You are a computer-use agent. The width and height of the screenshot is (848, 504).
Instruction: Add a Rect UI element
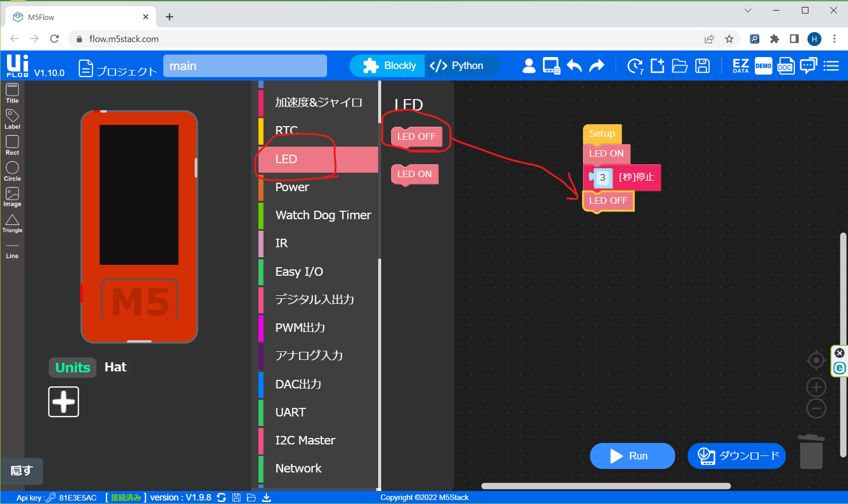(12, 146)
